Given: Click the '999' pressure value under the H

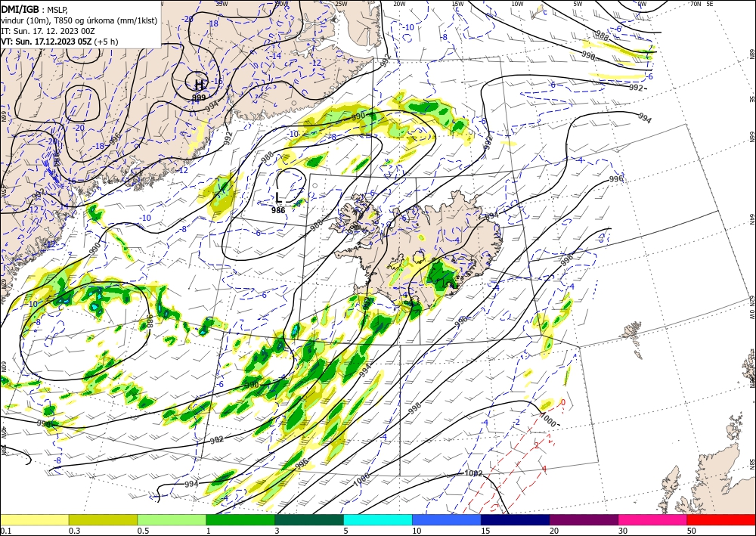Looking at the screenshot, I should [199, 98].
